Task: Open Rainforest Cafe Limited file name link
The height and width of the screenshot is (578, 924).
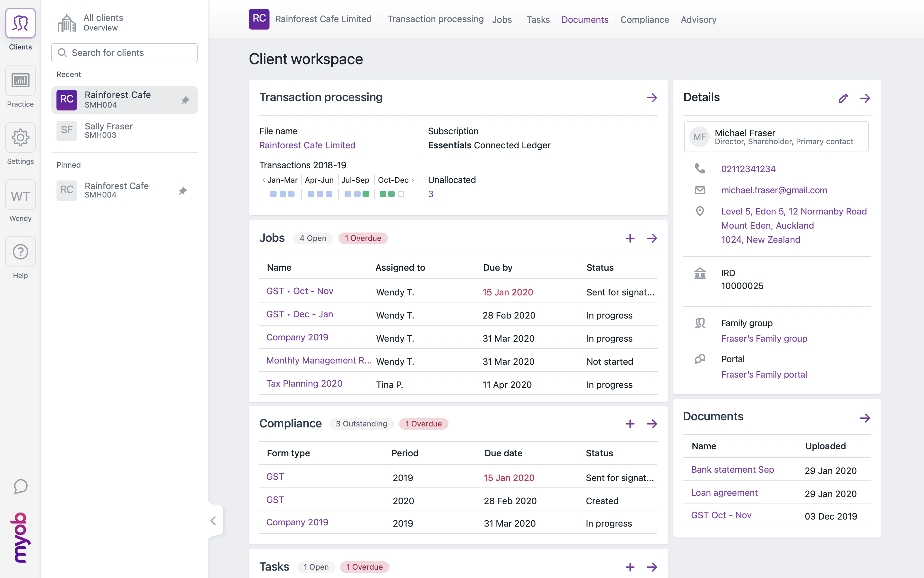Action: tap(307, 145)
